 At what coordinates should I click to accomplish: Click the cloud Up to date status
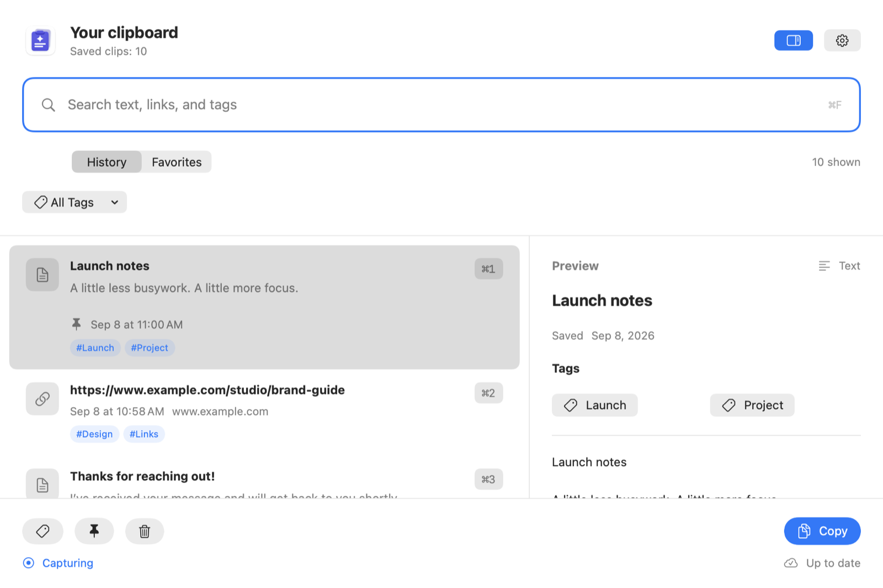822,563
